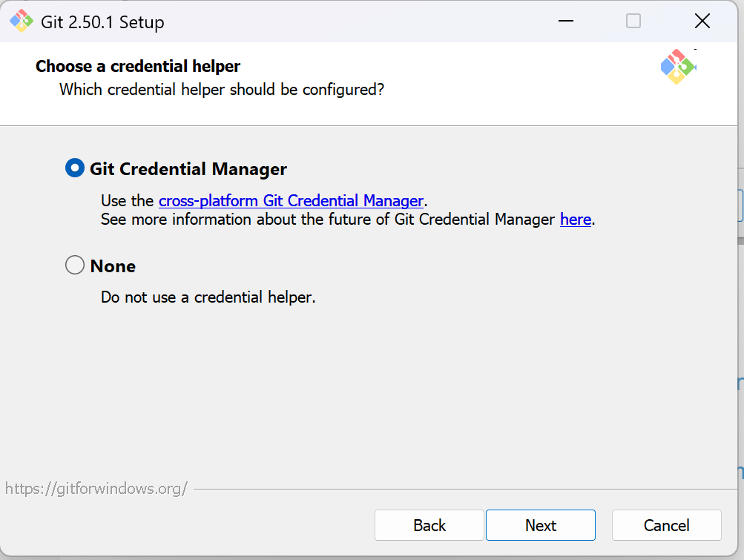Viewport: 744px width, 560px height.
Task: Open the cross-platform Git Credential Manager link
Action: (291, 201)
